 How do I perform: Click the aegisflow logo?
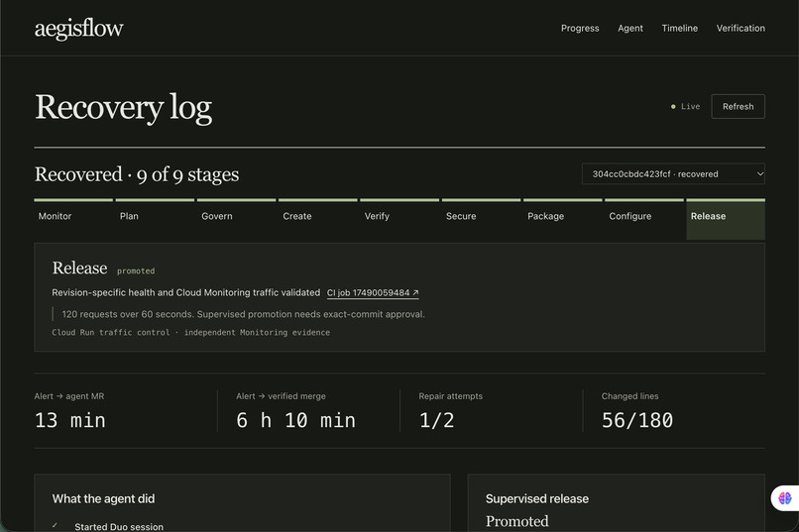pyautogui.click(x=78, y=29)
